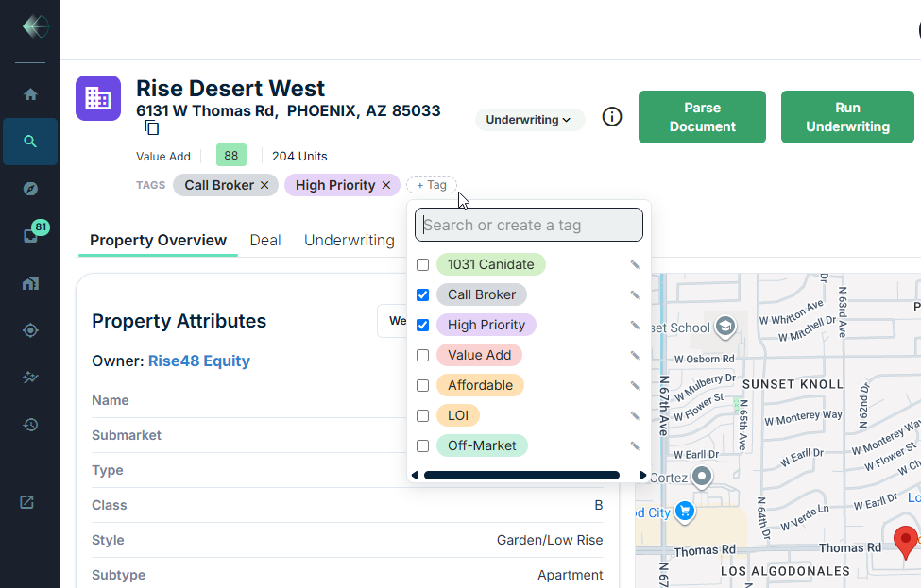
Task: Click the red property pin on map
Action: 906,542
